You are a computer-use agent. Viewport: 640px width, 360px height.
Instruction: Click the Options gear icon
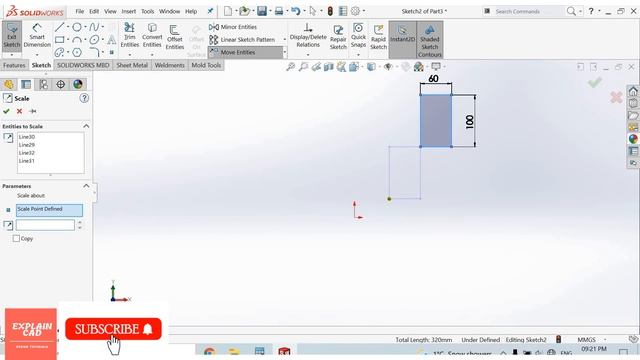356,11
